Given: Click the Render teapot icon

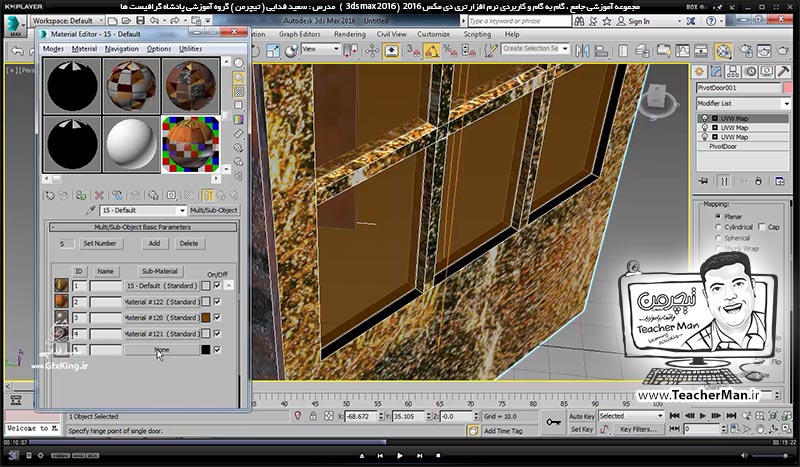Looking at the screenshot, I should pos(783,51).
